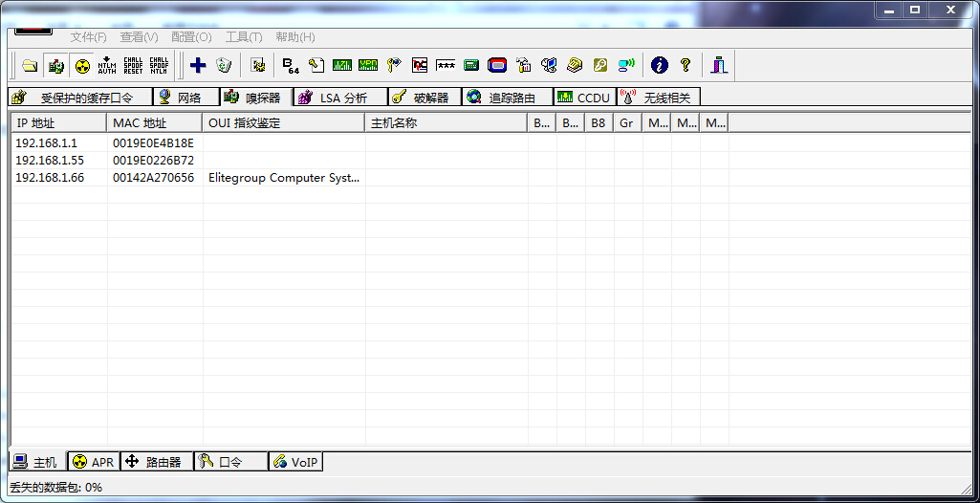The image size is (980, 503).
Task: Open the 工具(T) menu
Action: click(244, 37)
